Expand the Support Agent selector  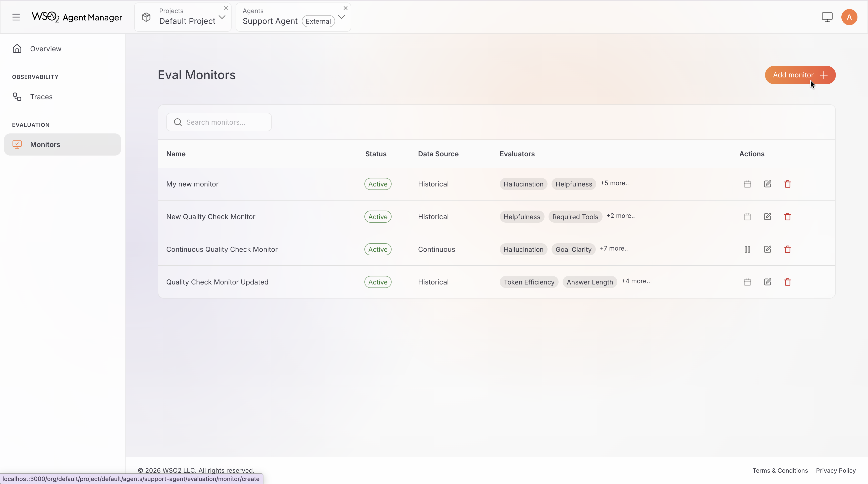[x=341, y=17]
